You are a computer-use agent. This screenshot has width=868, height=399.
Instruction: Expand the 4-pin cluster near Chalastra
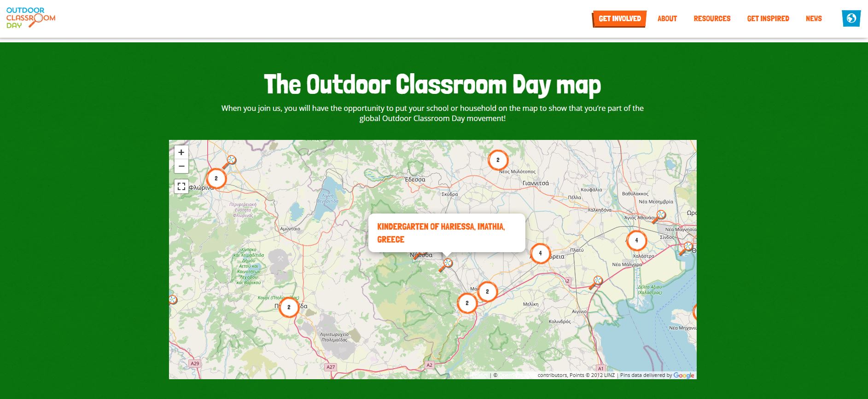[636, 240]
